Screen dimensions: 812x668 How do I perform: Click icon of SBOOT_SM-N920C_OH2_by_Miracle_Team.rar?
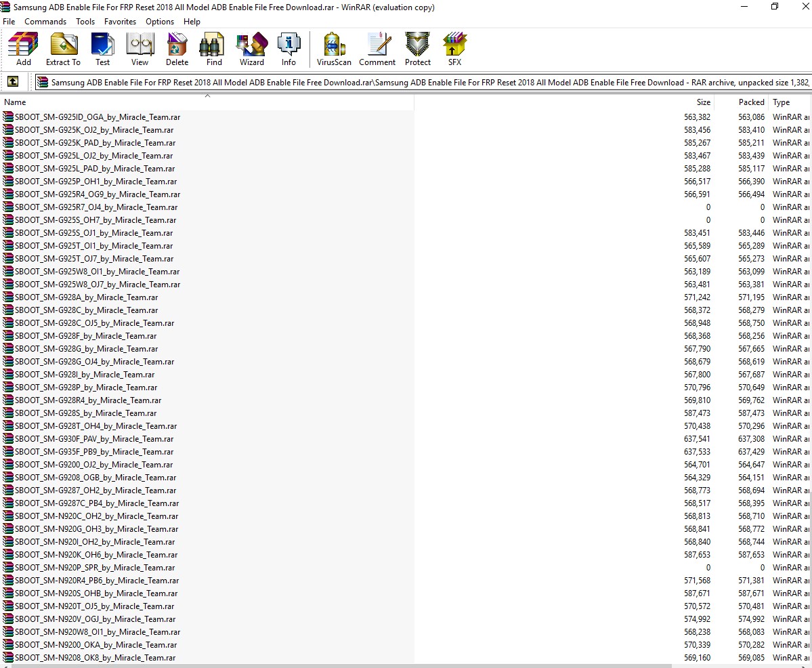click(x=8, y=516)
